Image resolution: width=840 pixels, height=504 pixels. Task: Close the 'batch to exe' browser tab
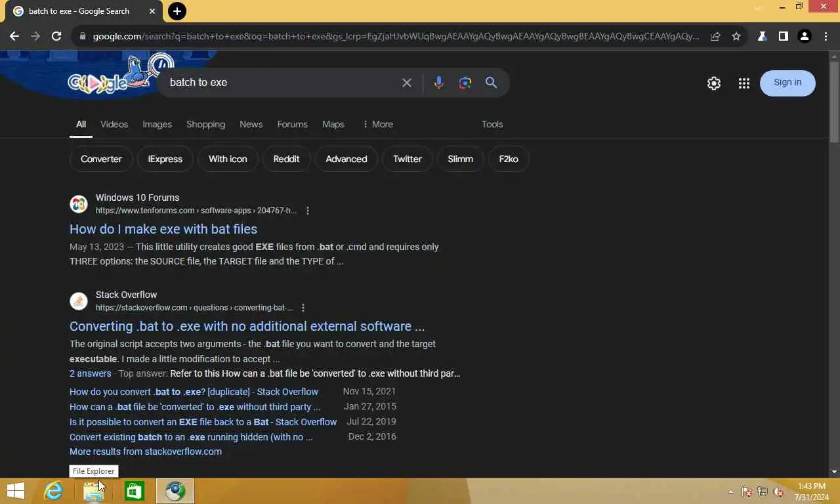(x=152, y=11)
